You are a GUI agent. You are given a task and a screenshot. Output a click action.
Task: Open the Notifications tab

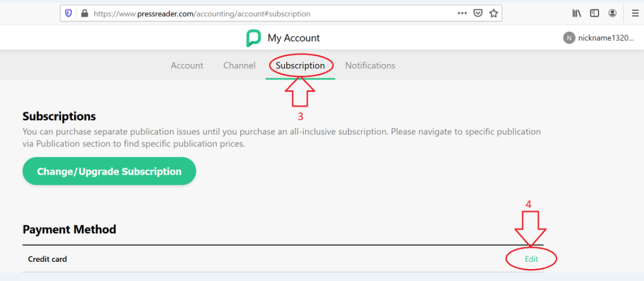[370, 65]
